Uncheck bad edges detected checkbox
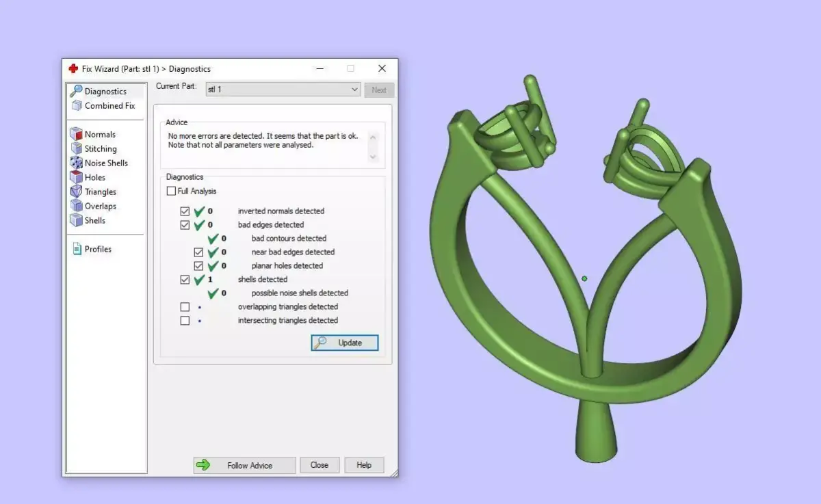The width and height of the screenshot is (821, 504). 185,225
